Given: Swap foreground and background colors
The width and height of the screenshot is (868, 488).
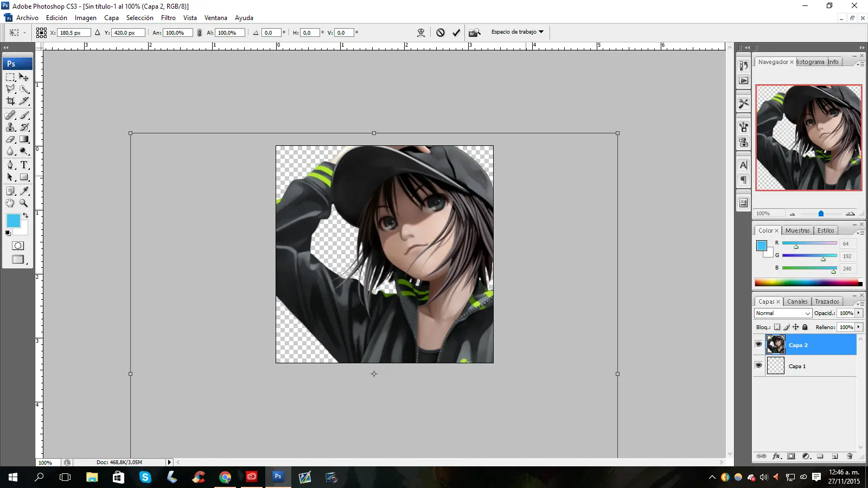Looking at the screenshot, I should point(25,215).
